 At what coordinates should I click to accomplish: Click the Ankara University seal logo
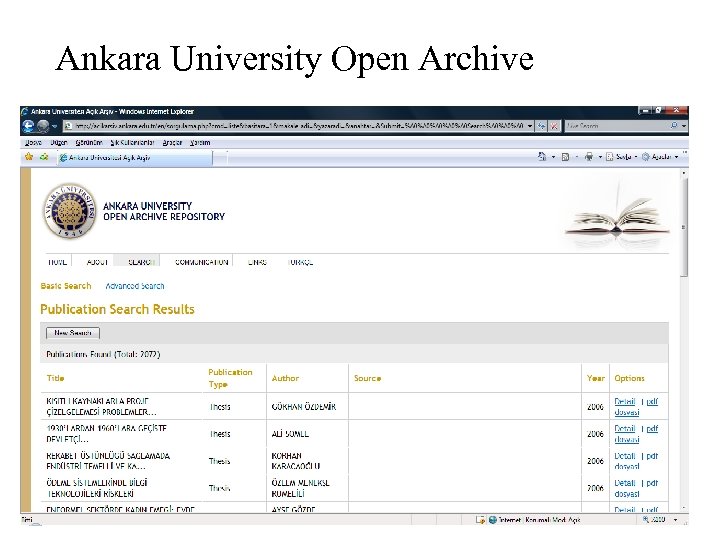(x=70, y=211)
